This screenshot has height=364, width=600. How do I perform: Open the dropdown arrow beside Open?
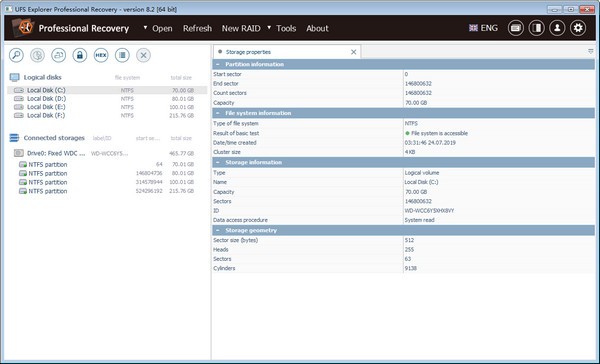click(145, 28)
